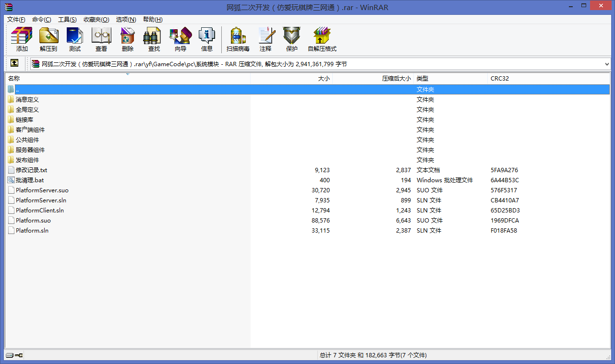
Task: Launch the 查找 (Find) binoculars icon
Action: pos(154,39)
